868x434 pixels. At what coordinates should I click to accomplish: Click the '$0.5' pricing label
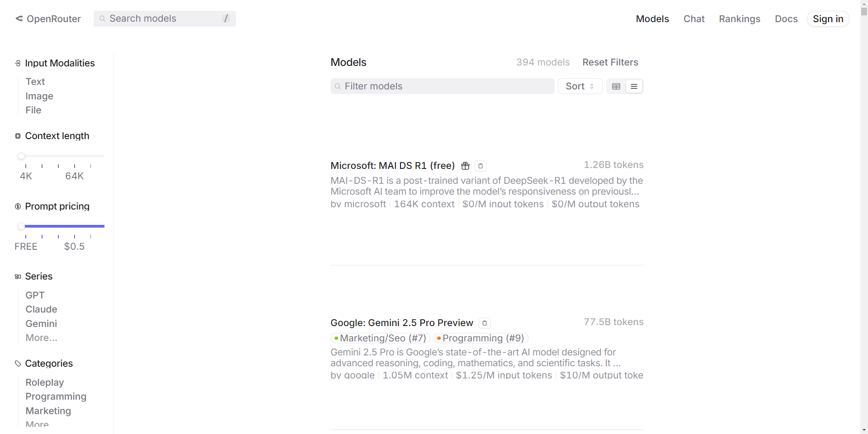coord(75,247)
